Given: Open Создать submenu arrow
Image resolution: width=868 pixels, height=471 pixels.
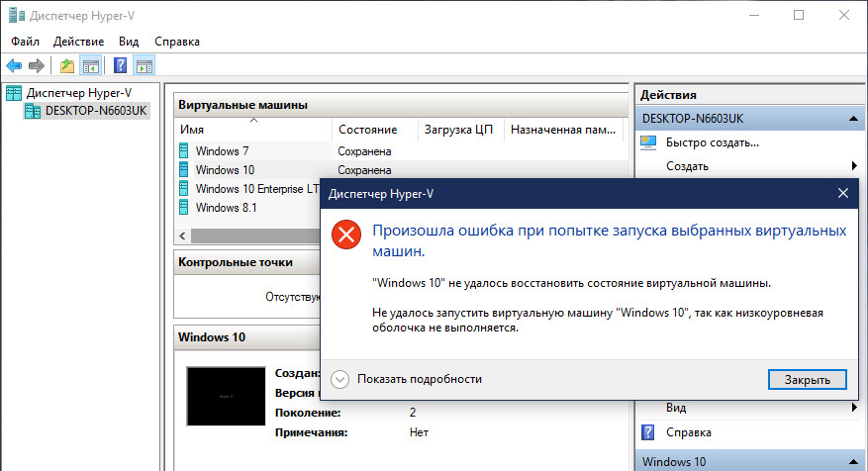Looking at the screenshot, I should tap(854, 166).
